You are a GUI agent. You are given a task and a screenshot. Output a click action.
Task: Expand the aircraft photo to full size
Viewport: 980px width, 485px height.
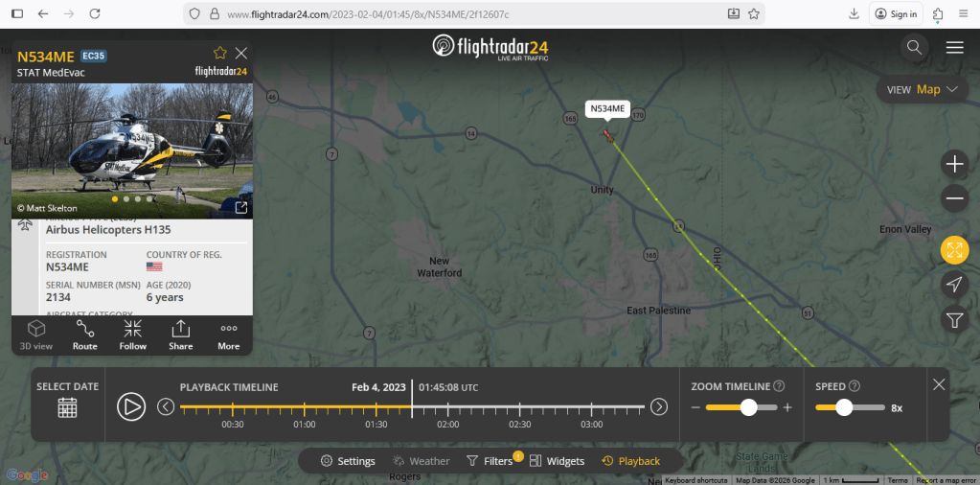(240, 208)
